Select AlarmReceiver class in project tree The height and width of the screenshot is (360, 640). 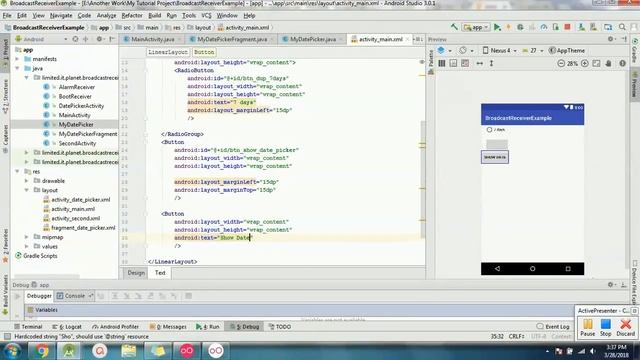click(76, 87)
